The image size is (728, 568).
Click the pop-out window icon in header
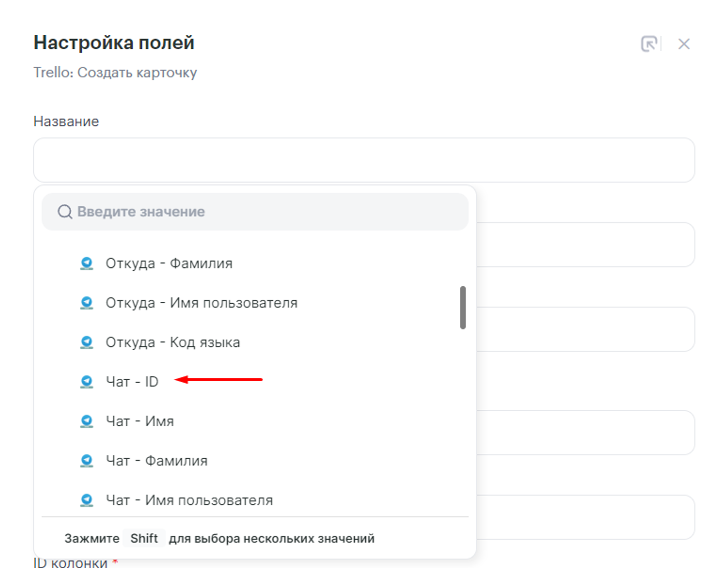click(649, 44)
